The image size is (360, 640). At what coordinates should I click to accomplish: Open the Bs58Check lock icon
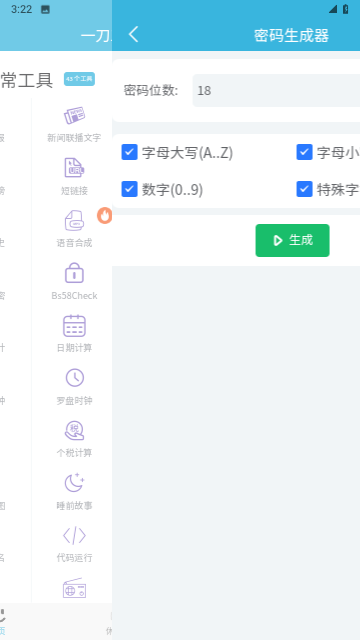(x=74, y=273)
